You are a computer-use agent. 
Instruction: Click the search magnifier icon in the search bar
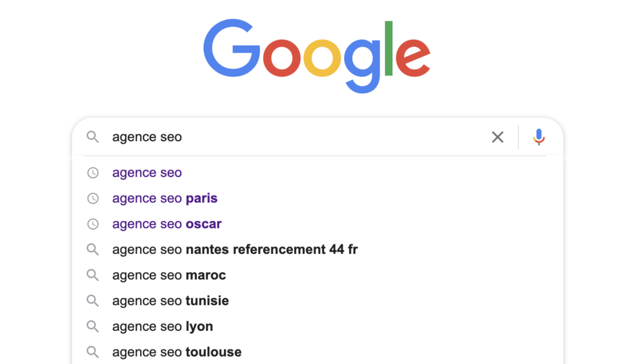pos(92,137)
